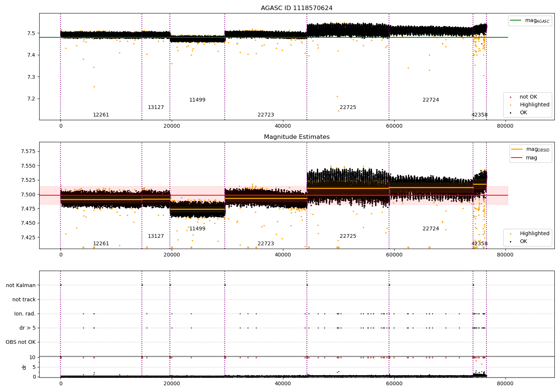Click the "Magnitude Estimates" plot title
Viewport: 560px width, 392px height.
pos(296,137)
